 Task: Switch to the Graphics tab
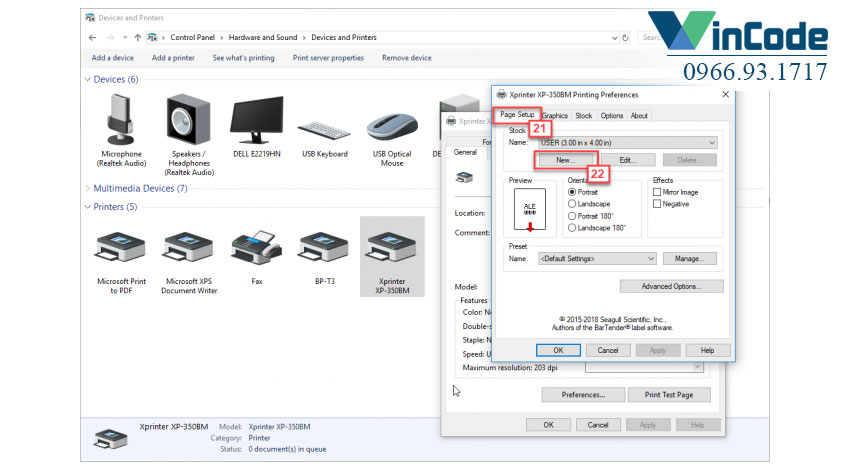(554, 115)
